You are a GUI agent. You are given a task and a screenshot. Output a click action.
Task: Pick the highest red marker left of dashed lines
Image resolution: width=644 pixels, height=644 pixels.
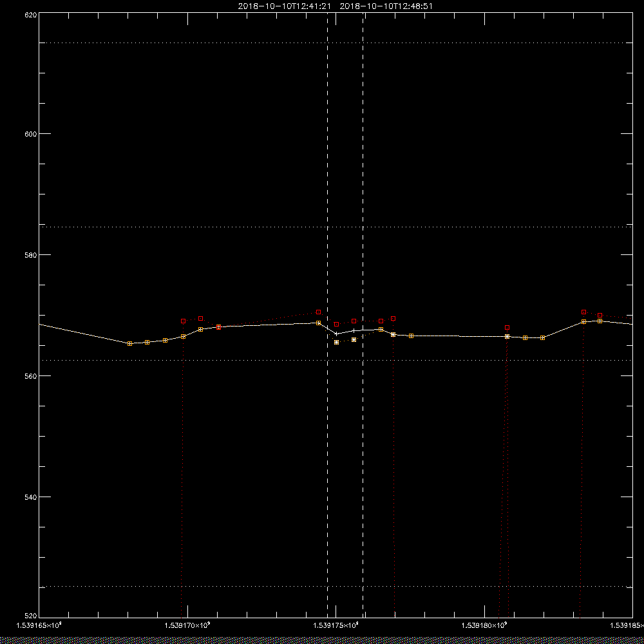(318, 312)
